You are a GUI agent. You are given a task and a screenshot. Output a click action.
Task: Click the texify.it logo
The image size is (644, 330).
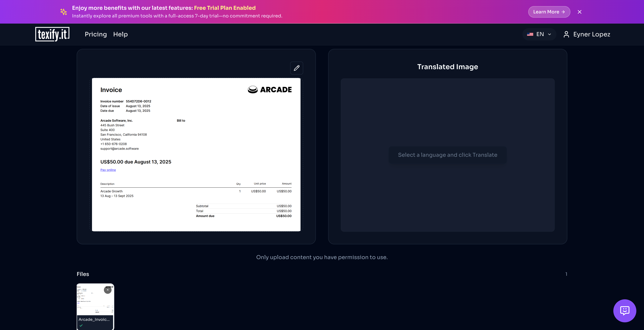pos(52,34)
